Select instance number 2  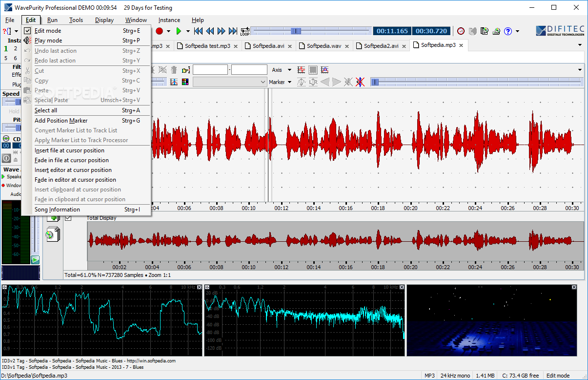point(15,48)
